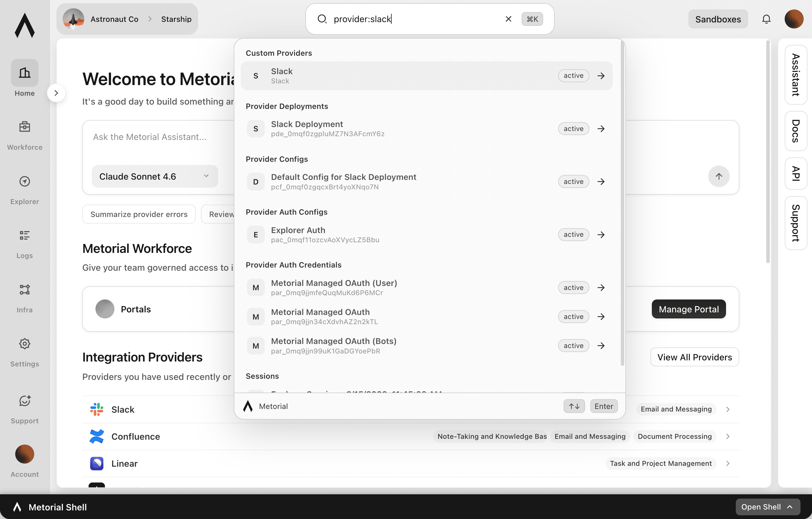This screenshot has width=812, height=519.
Task: Click the arrow on the Default Config row
Action: (x=601, y=182)
